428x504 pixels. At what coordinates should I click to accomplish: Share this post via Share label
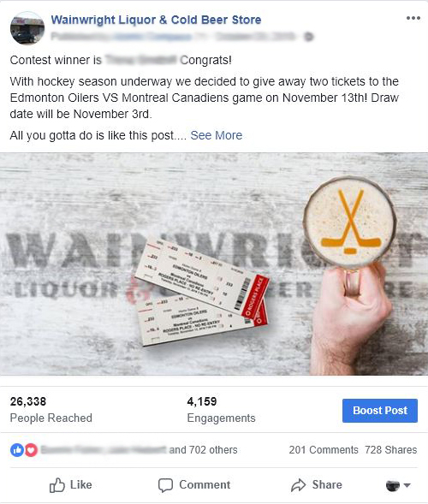(327, 484)
